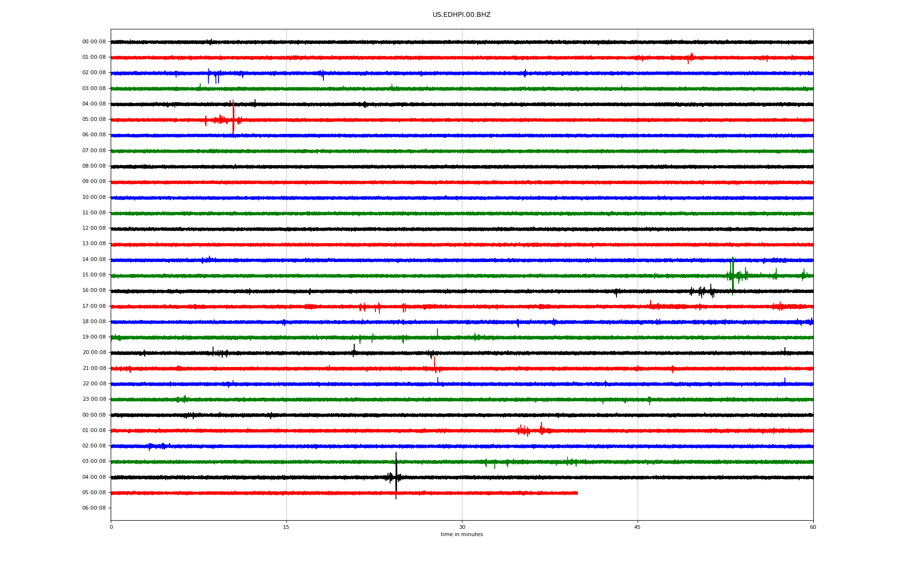The image size is (924, 578).
Task: Click the 45 tick on x-axis
Action: pos(637,527)
